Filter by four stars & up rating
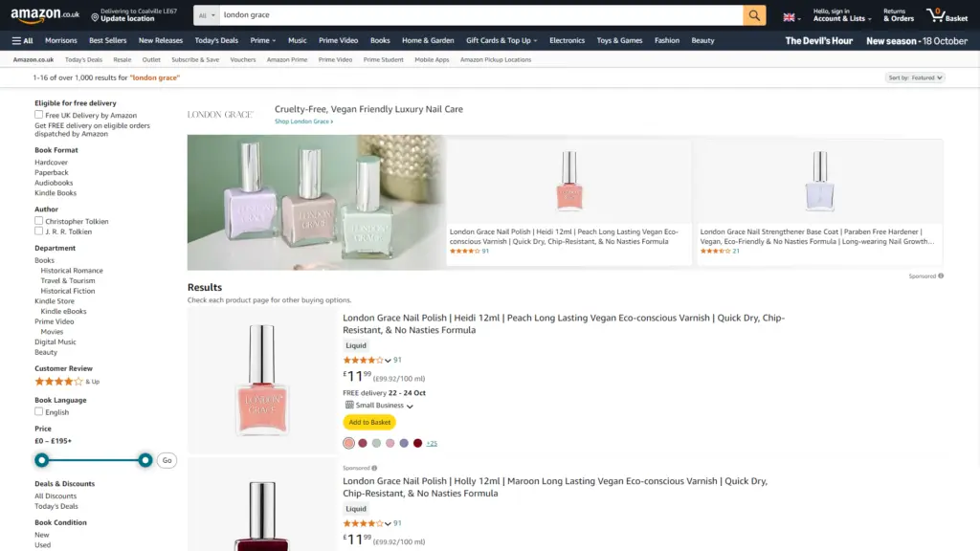The width and height of the screenshot is (980, 551). click(67, 381)
